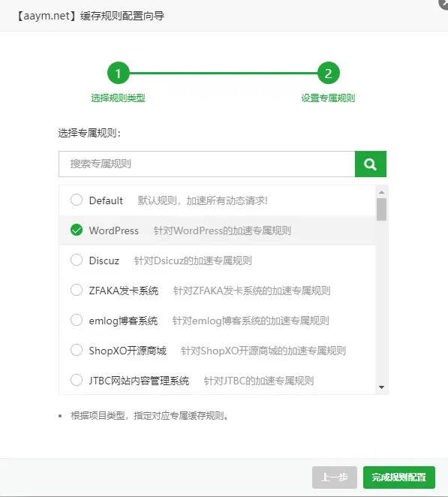
Task: Click the list scrollbar down arrow
Action: click(381, 387)
